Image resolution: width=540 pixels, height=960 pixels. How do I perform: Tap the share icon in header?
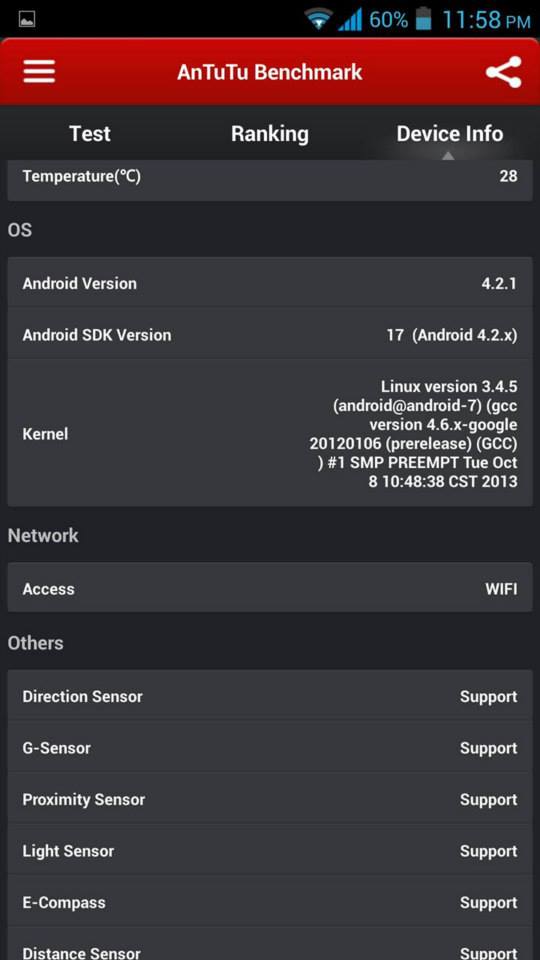pyautogui.click(x=503, y=72)
